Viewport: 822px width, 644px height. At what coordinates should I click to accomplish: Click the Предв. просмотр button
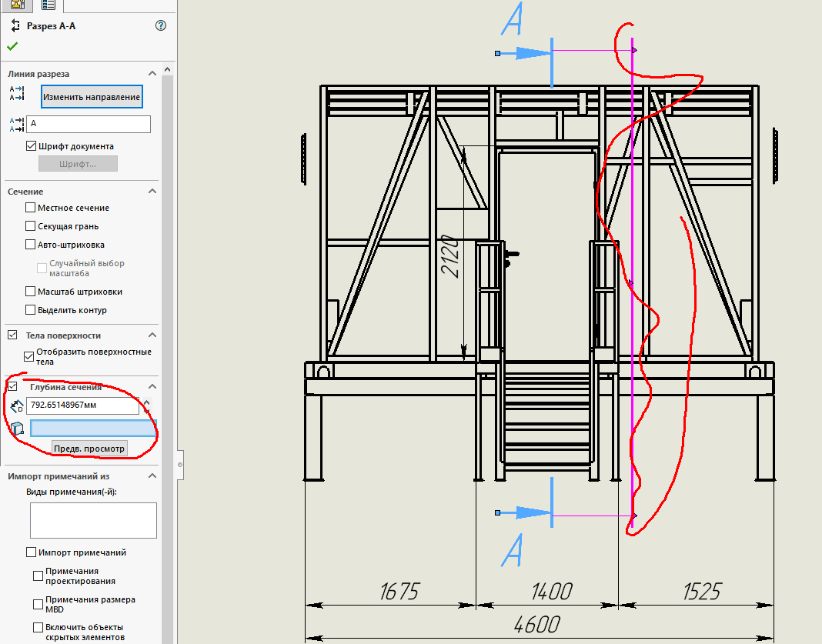(89, 449)
